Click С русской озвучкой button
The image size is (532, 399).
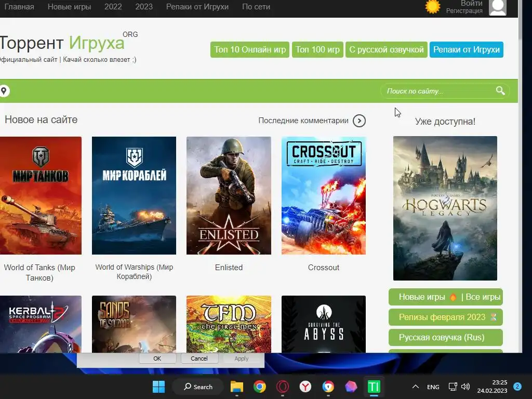coord(387,49)
